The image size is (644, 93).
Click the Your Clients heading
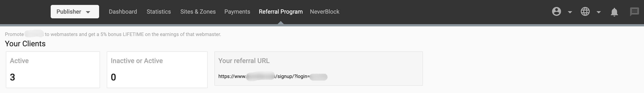pyautogui.click(x=25, y=44)
